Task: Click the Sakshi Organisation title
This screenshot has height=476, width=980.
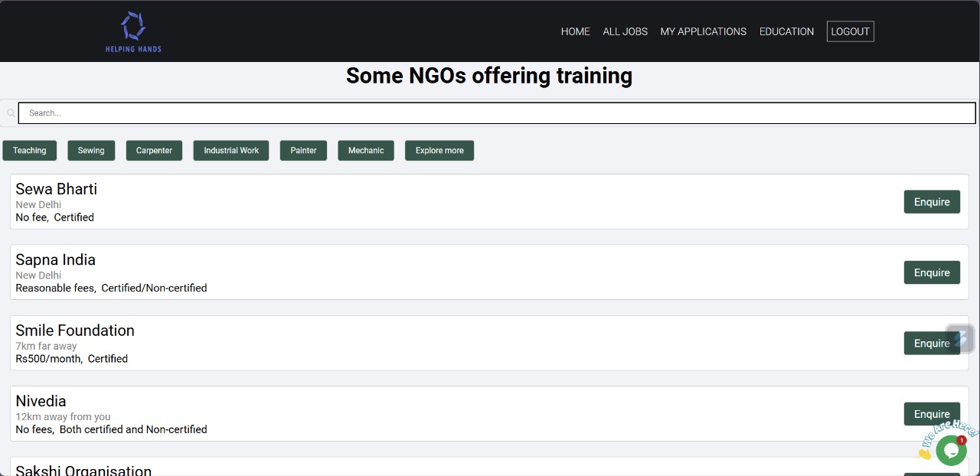Action: point(83,470)
